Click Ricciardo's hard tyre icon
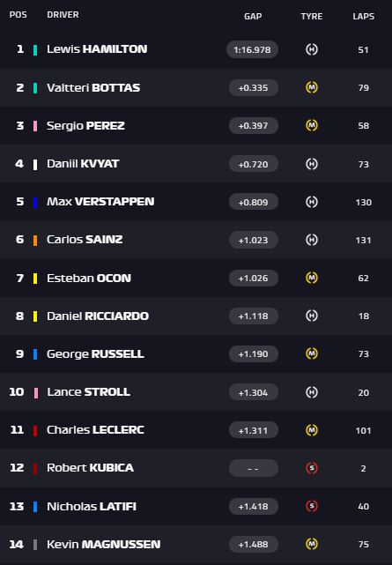 pyautogui.click(x=312, y=316)
